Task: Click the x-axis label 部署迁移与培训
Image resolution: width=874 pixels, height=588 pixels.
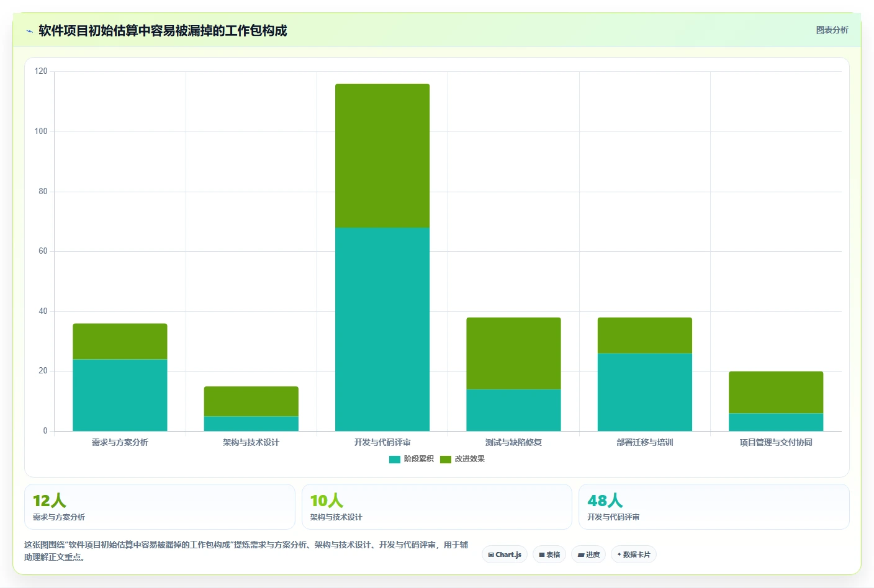Action: [x=645, y=442]
